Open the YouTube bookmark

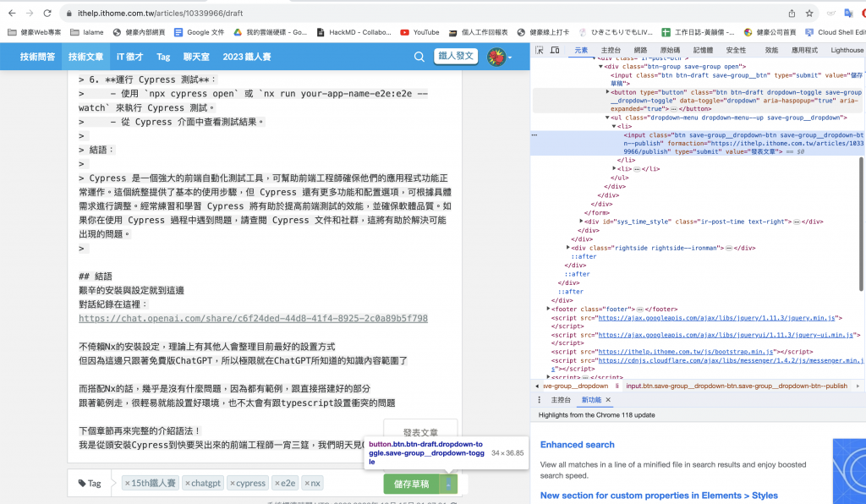[x=419, y=33]
